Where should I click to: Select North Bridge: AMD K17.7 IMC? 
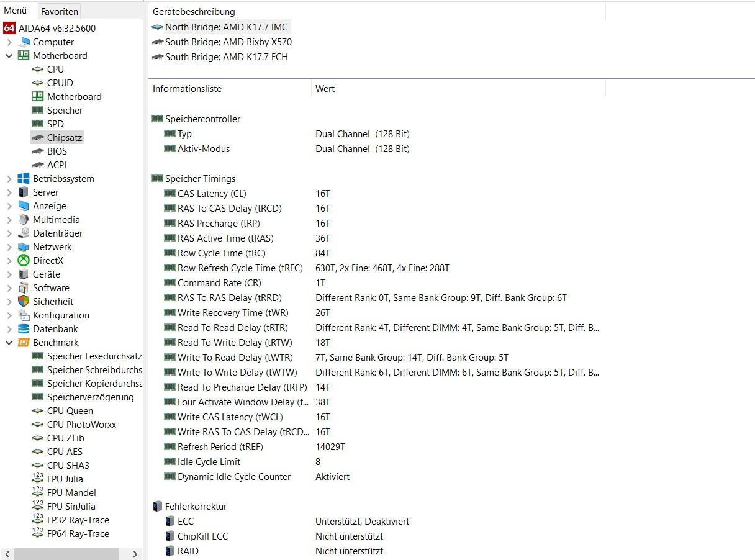point(220,27)
